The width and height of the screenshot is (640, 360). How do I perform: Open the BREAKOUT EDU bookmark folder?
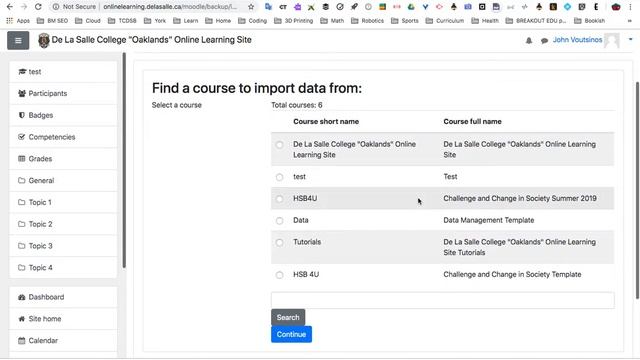[x=536, y=20]
